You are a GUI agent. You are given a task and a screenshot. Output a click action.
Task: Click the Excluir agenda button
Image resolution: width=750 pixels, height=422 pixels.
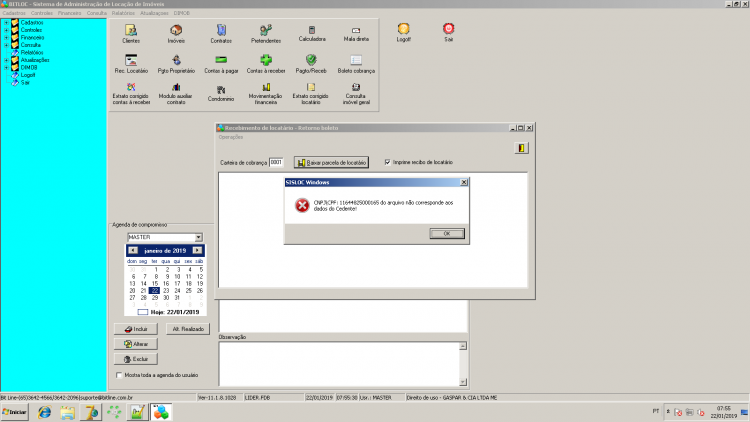tap(136, 359)
